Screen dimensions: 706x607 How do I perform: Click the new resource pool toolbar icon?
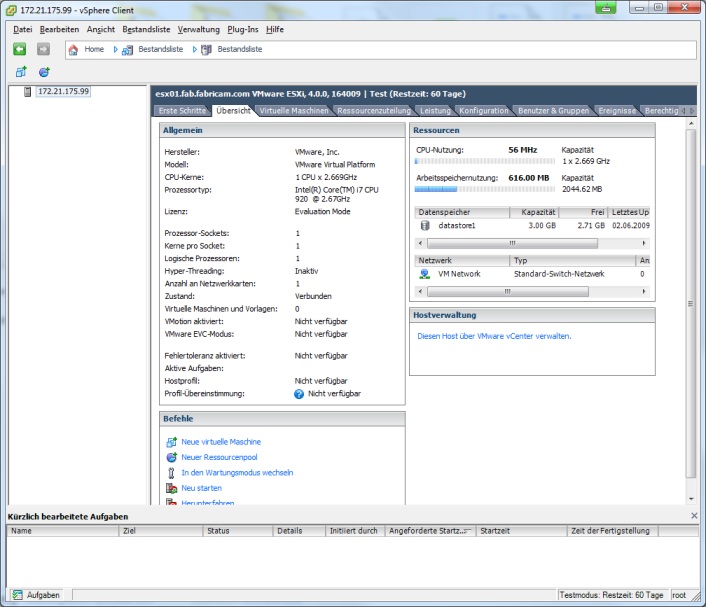pyautogui.click(x=44, y=72)
